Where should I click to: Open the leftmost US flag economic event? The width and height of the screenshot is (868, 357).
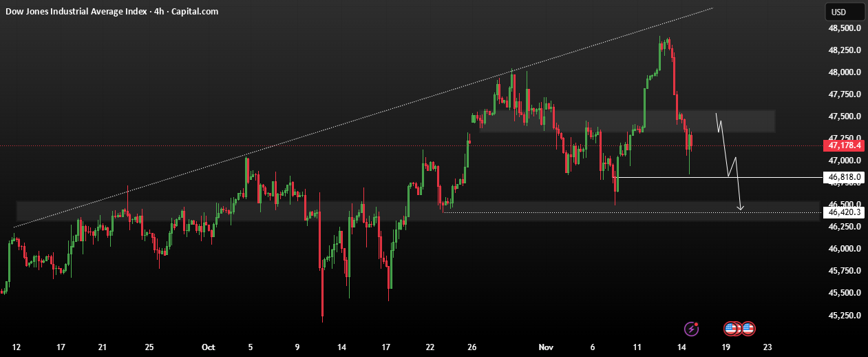pyautogui.click(x=731, y=329)
